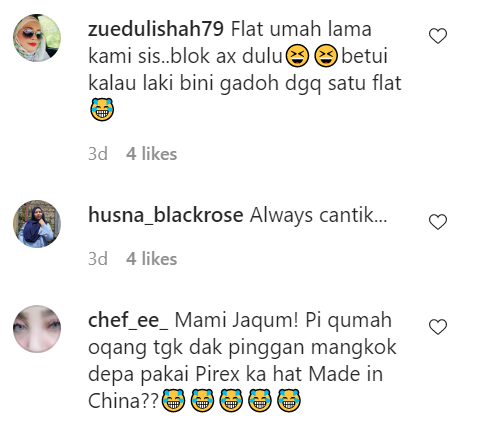482x431 pixels.
Task: Like husna_blackrose's comment with the heart icon
Action: click(x=438, y=222)
